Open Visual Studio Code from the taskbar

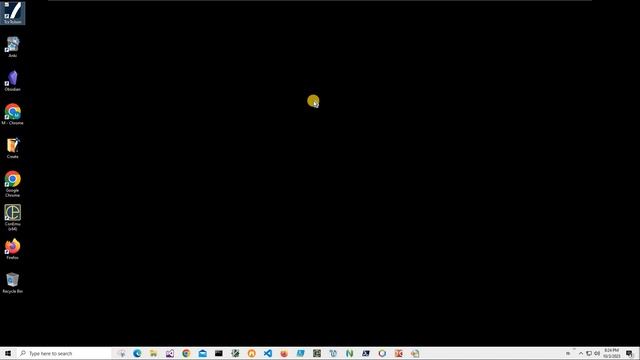(x=268, y=353)
